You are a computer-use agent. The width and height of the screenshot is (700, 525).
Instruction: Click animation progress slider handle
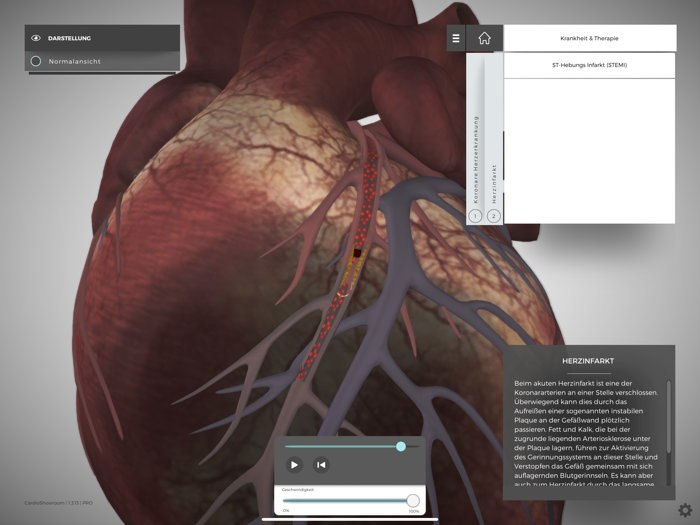pos(401,446)
